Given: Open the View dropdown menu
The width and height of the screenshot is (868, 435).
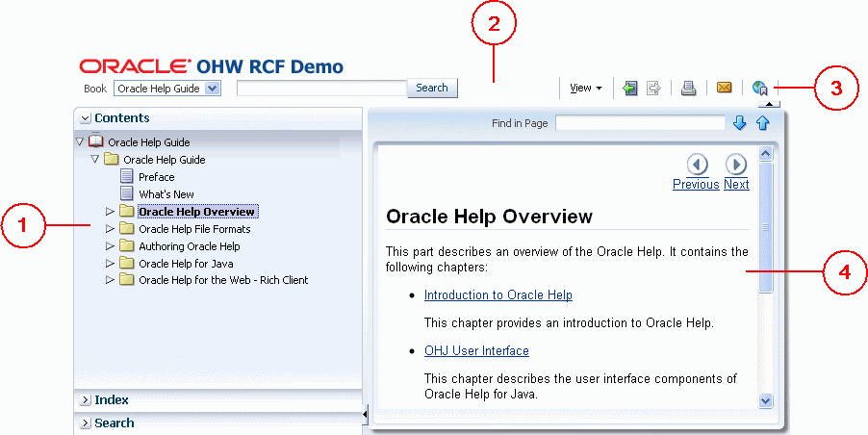Looking at the screenshot, I should coord(586,88).
